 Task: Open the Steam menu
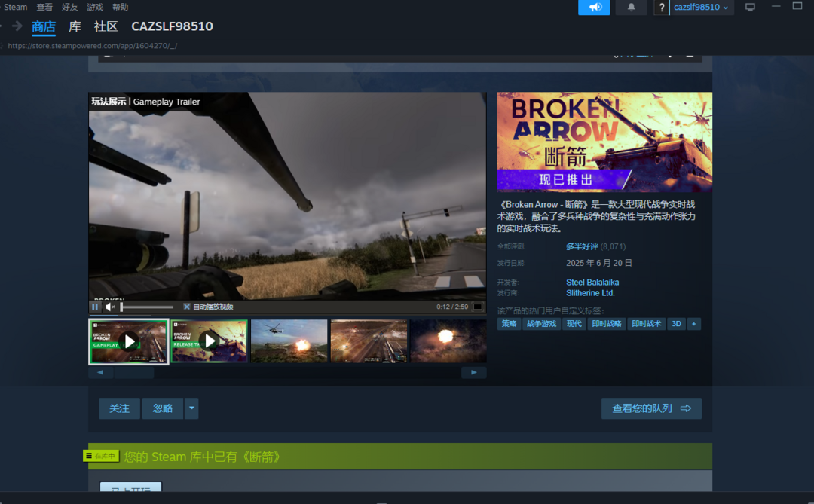(15, 7)
